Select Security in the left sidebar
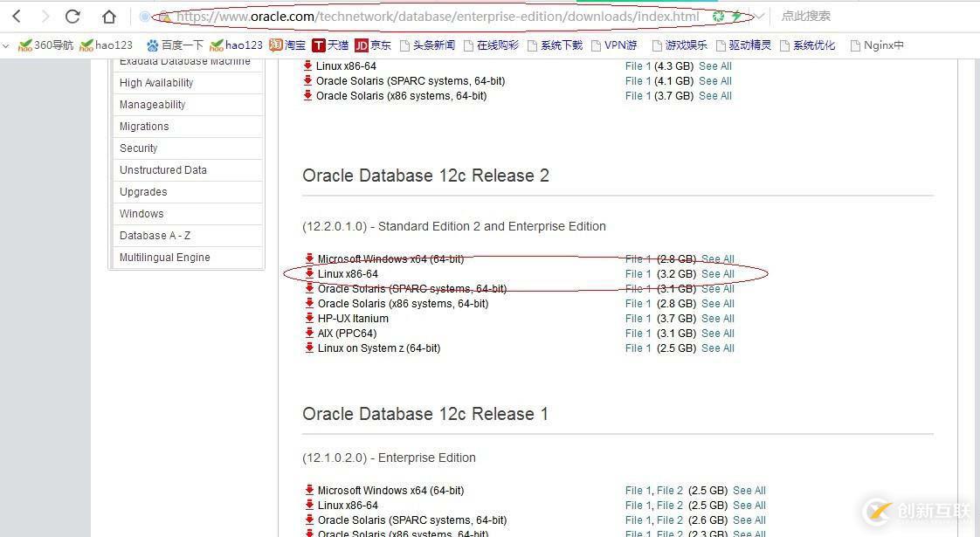This screenshot has height=537, width=980. pos(136,148)
